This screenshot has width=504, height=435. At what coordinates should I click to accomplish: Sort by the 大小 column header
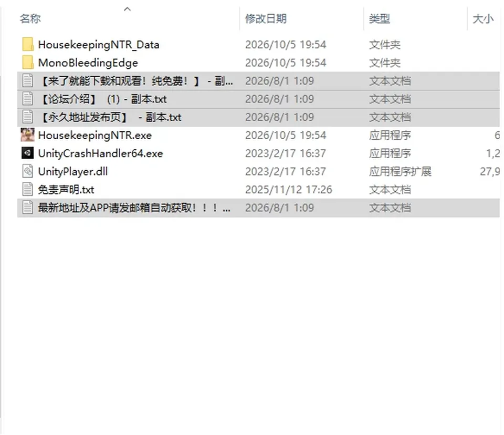point(483,19)
